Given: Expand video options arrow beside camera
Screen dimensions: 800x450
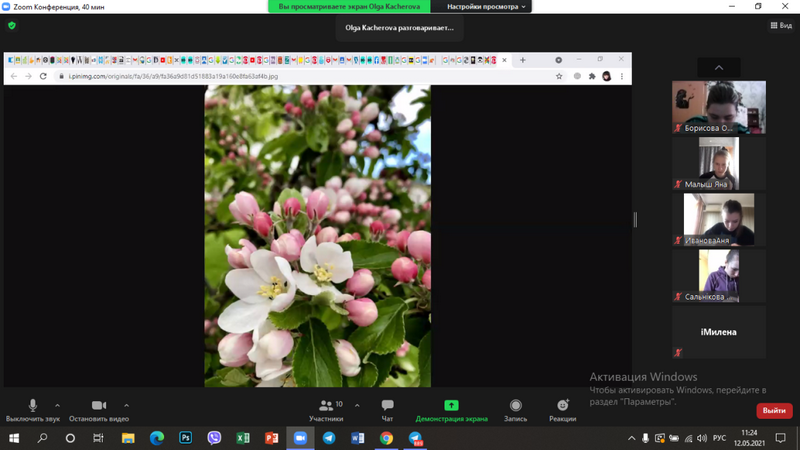Looking at the screenshot, I should (127, 406).
